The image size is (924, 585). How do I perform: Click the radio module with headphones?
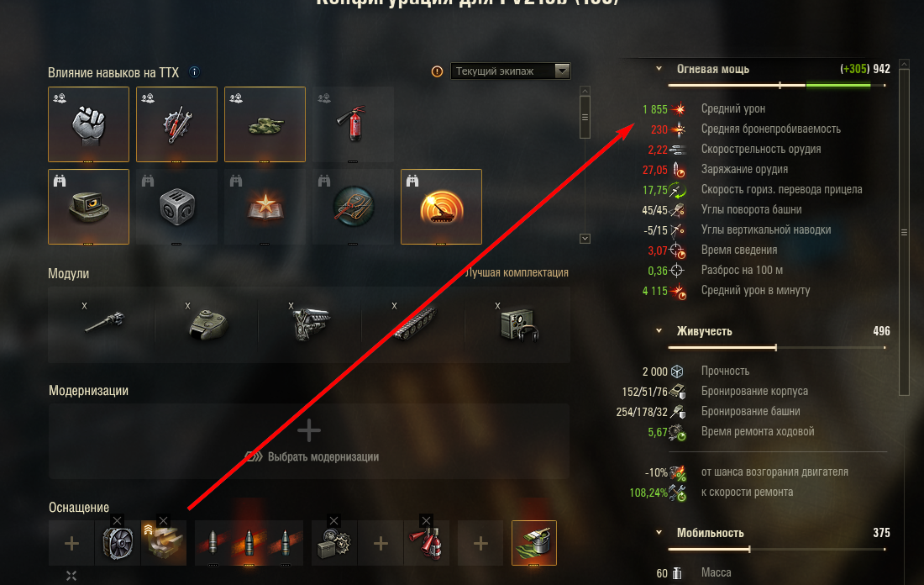point(518,325)
